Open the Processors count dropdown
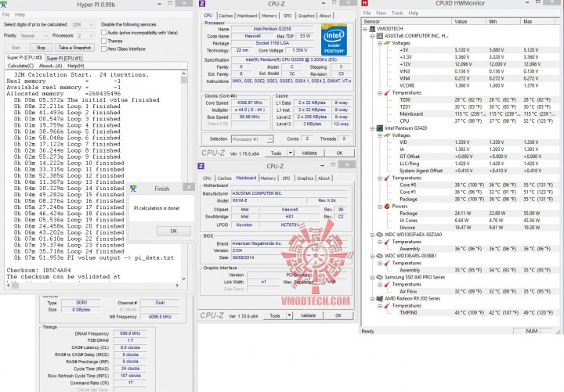Viewport: 564px width, 392px height. click(x=85, y=36)
